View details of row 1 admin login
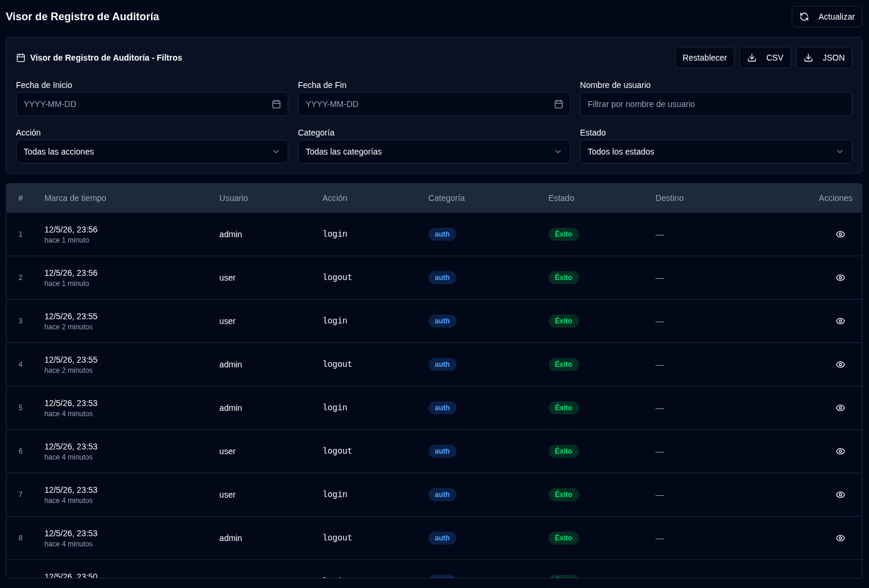 (840, 234)
